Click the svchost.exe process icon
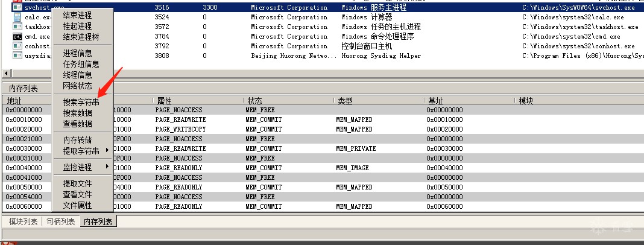 coord(17,8)
